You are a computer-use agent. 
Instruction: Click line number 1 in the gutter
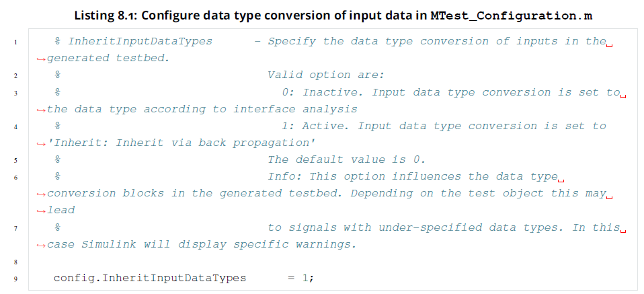point(14,42)
